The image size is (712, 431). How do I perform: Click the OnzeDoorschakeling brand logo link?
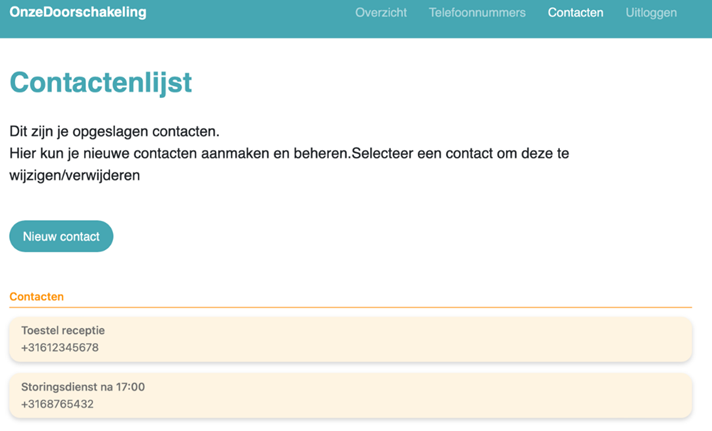(77, 13)
